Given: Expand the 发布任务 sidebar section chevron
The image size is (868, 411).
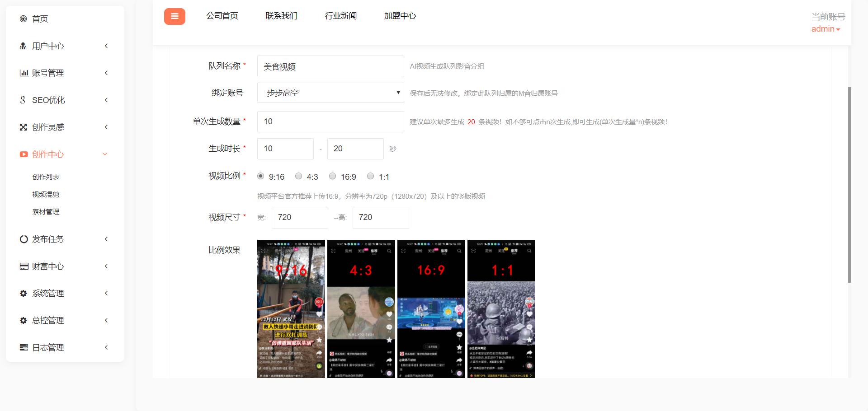Looking at the screenshot, I should pos(106,239).
